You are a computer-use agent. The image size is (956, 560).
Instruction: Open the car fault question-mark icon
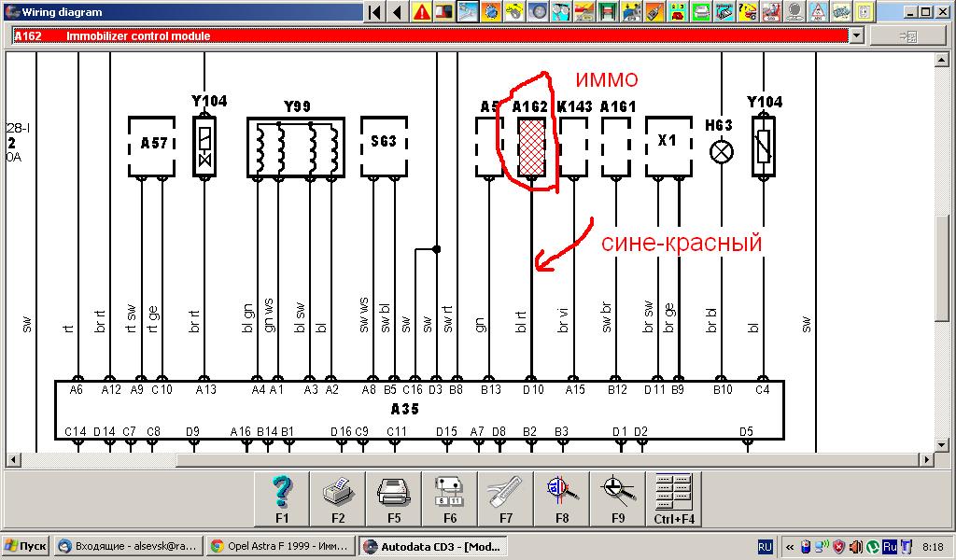pyautogui.click(x=747, y=11)
